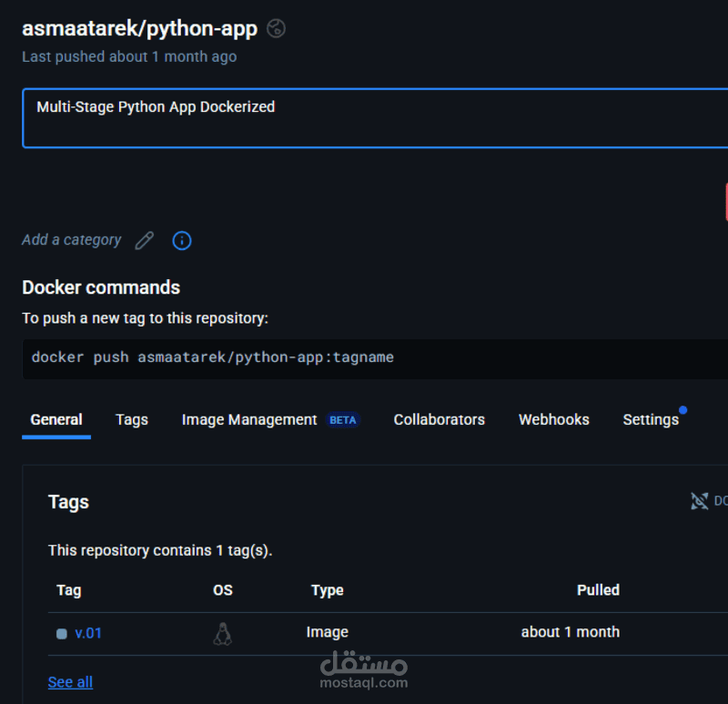Go to the Collaborators tab
Image resolution: width=728 pixels, height=704 pixels.
(440, 419)
